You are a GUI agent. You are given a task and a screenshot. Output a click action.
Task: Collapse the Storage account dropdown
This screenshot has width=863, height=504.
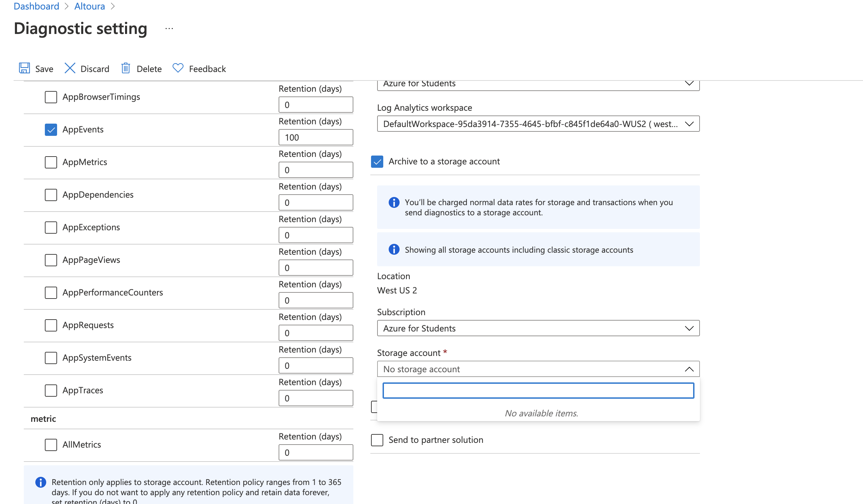pos(689,369)
